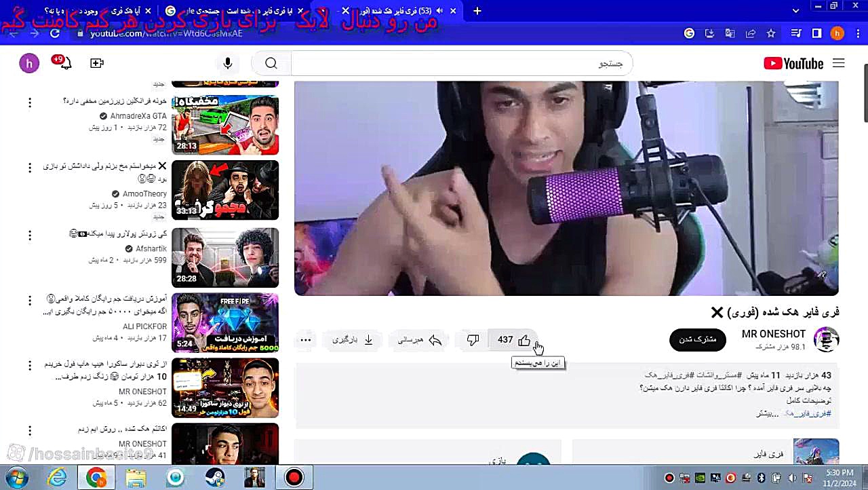
Task: Open MR ONESHOT channel avatar
Action: (826, 339)
